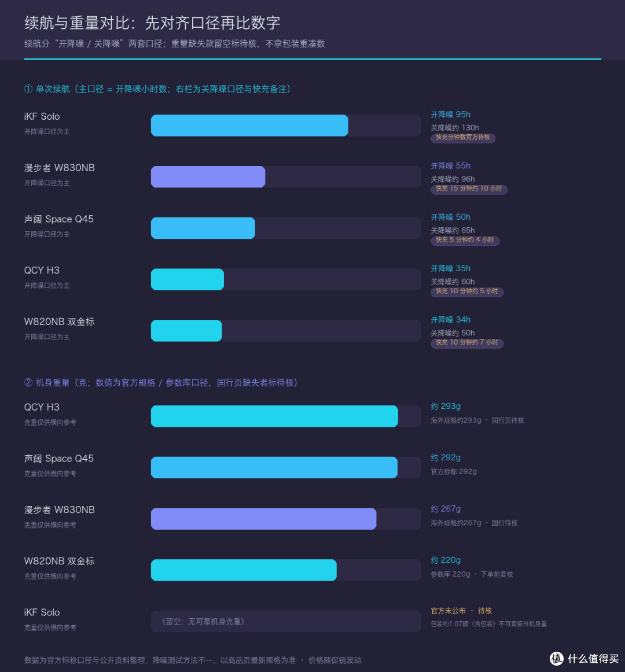625x672 pixels.
Task: Click the 漫步者 W830NB battery life bar
Action: pos(286,176)
